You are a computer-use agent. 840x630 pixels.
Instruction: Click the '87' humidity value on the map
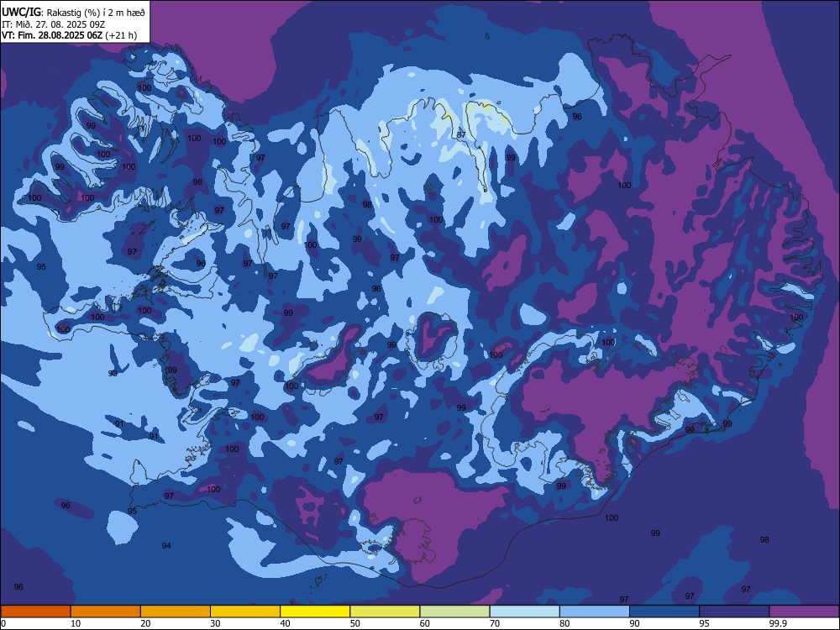point(461,134)
